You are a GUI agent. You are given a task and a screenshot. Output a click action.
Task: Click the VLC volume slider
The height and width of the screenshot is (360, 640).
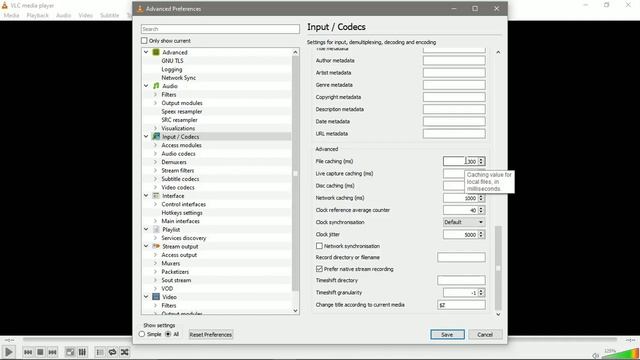pyautogui.click(x=620, y=354)
